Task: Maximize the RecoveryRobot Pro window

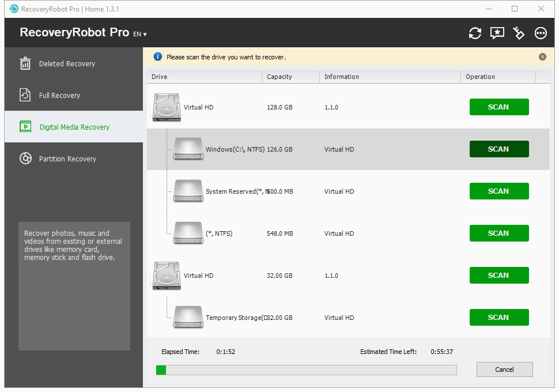Action: point(515,9)
